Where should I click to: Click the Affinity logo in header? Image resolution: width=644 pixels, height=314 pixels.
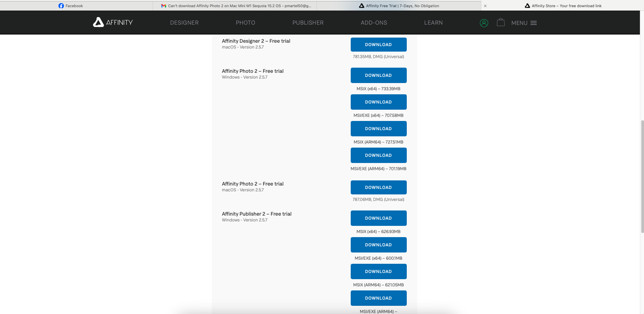pyautogui.click(x=113, y=22)
